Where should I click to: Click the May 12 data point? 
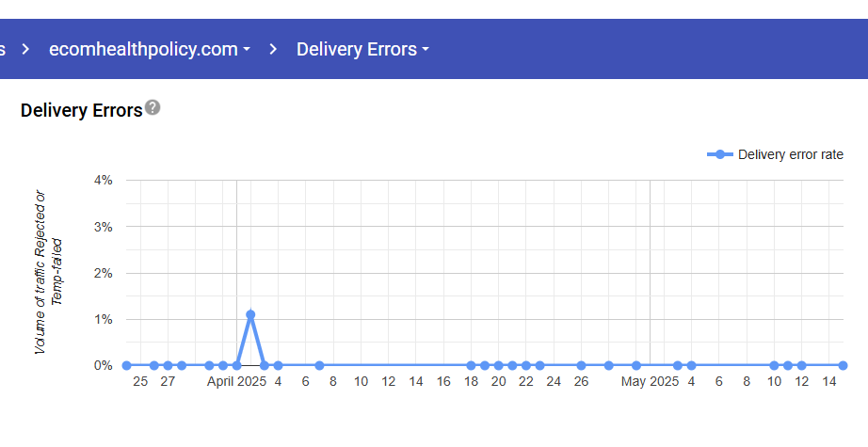tap(801, 365)
